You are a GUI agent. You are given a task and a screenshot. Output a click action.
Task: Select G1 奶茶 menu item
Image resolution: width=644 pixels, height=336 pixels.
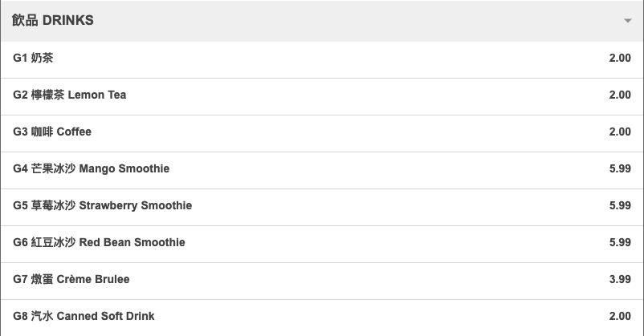click(33, 58)
